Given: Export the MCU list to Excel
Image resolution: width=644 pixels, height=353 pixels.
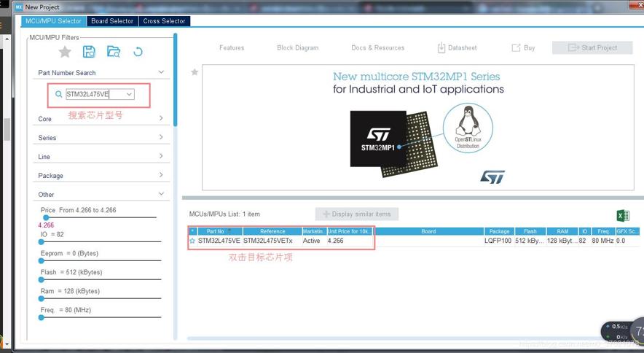Looking at the screenshot, I should [x=623, y=215].
